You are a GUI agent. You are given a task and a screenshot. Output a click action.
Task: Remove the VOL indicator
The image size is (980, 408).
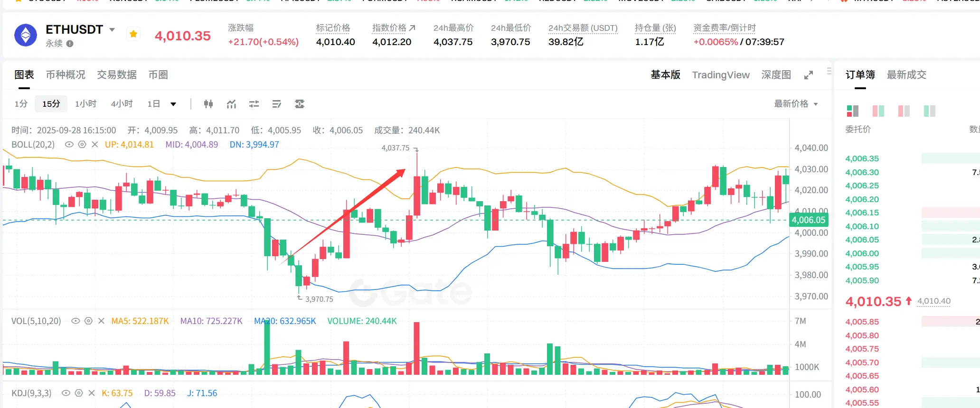pyautogui.click(x=101, y=321)
